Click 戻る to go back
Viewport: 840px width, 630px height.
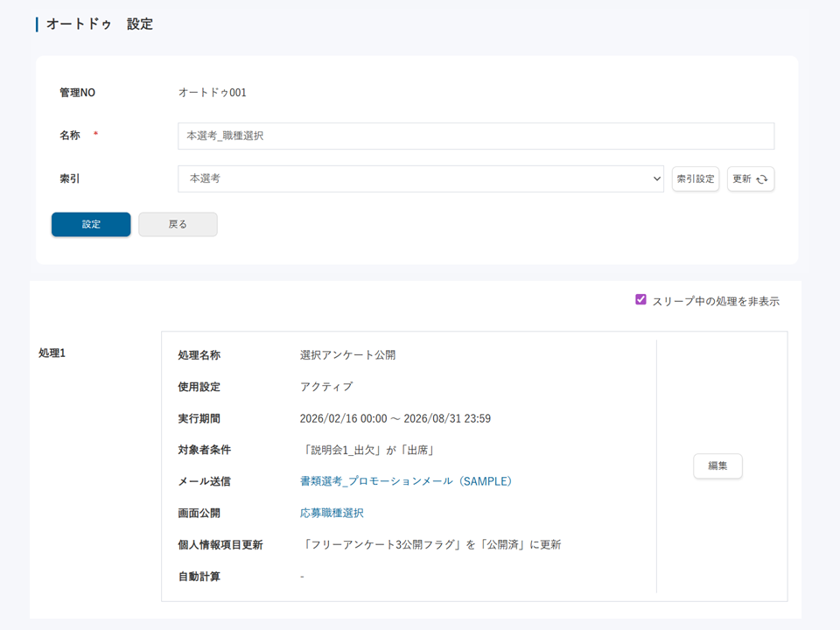pos(178,224)
